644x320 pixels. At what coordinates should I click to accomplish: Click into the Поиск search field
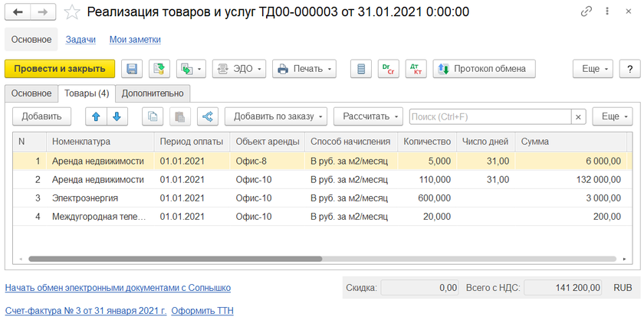(489, 116)
